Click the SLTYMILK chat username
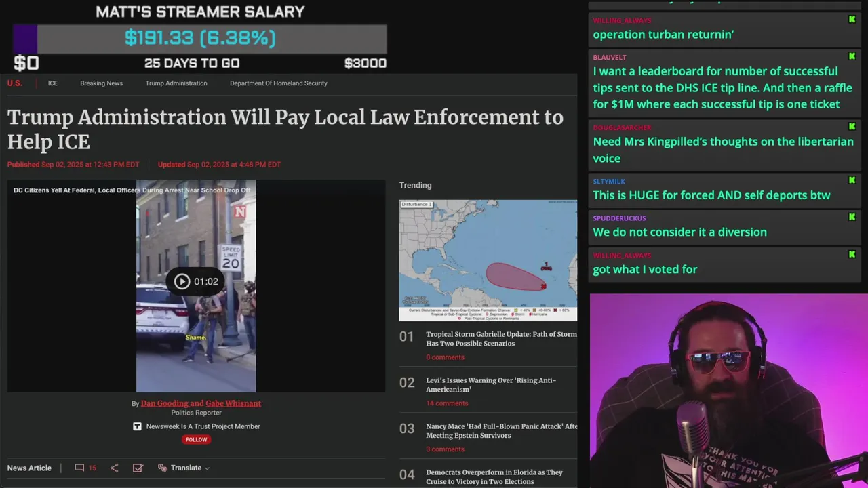Screen dimensions: 868x488 pos(609,181)
